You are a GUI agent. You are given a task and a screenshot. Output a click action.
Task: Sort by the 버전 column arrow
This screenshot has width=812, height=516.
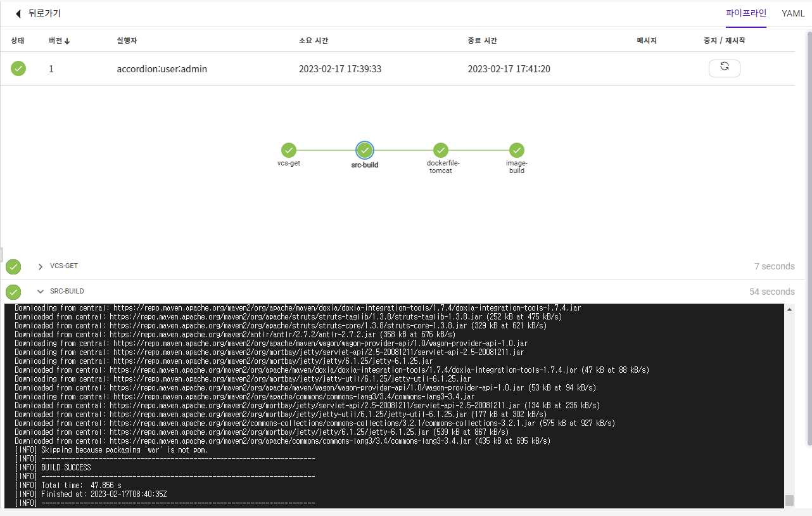click(67, 41)
